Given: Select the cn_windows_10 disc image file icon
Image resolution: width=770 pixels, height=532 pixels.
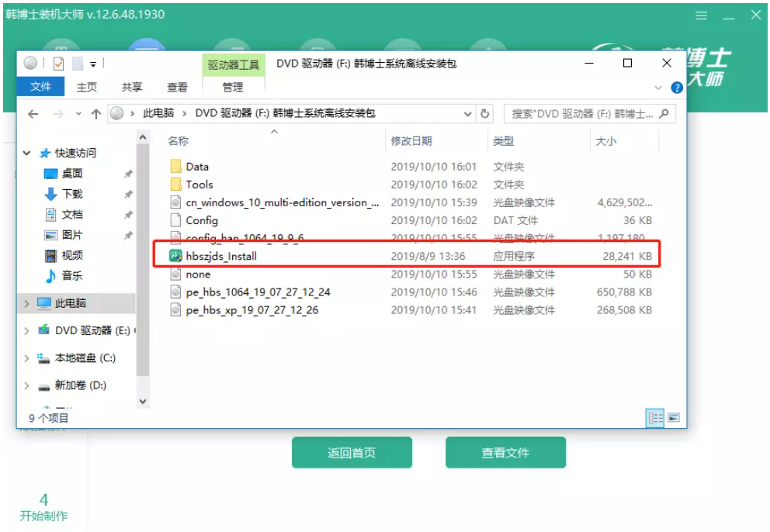Looking at the screenshot, I should tap(175, 202).
